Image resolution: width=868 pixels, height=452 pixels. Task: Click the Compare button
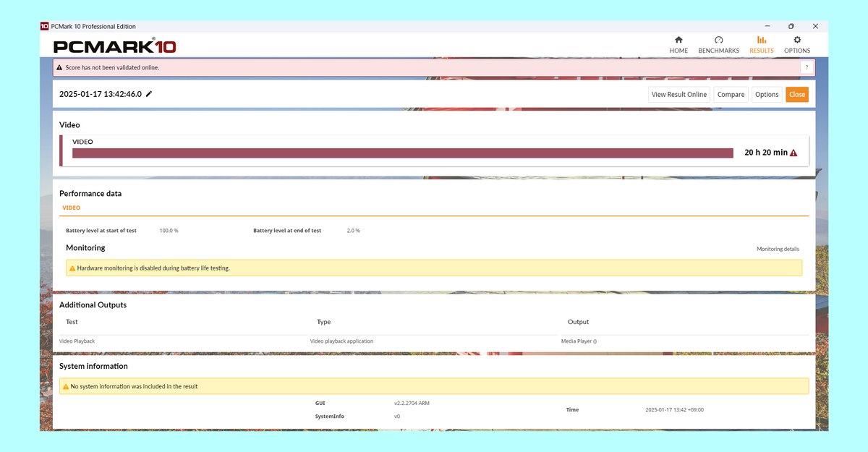tap(731, 95)
